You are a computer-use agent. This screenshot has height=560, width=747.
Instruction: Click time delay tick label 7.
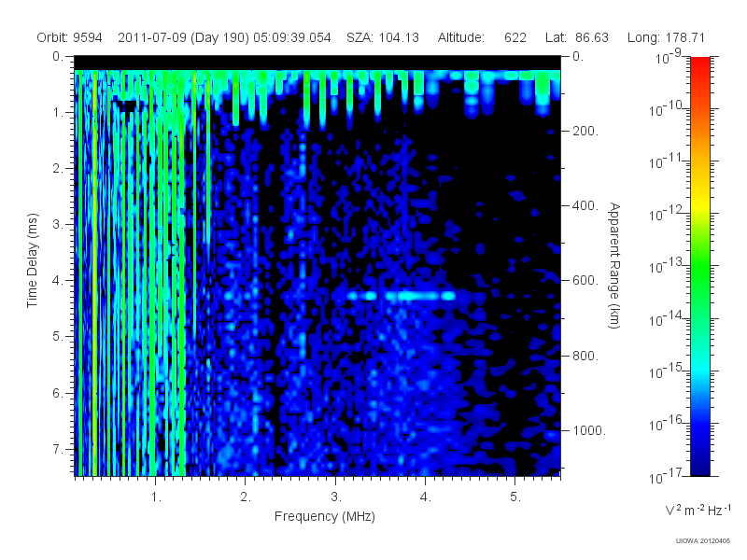[x=58, y=449]
